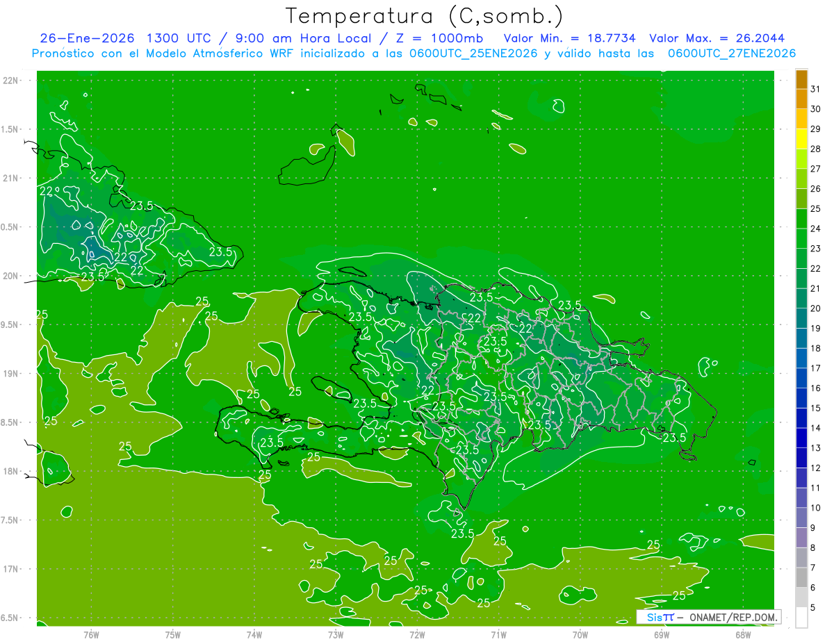Click the colorbar label 25

[816, 208]
